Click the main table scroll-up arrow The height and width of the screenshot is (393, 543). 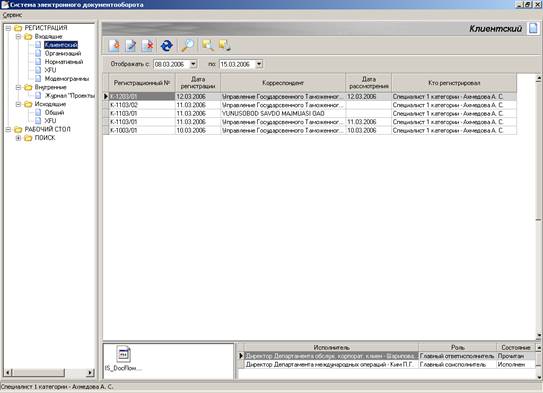(538, 78)
